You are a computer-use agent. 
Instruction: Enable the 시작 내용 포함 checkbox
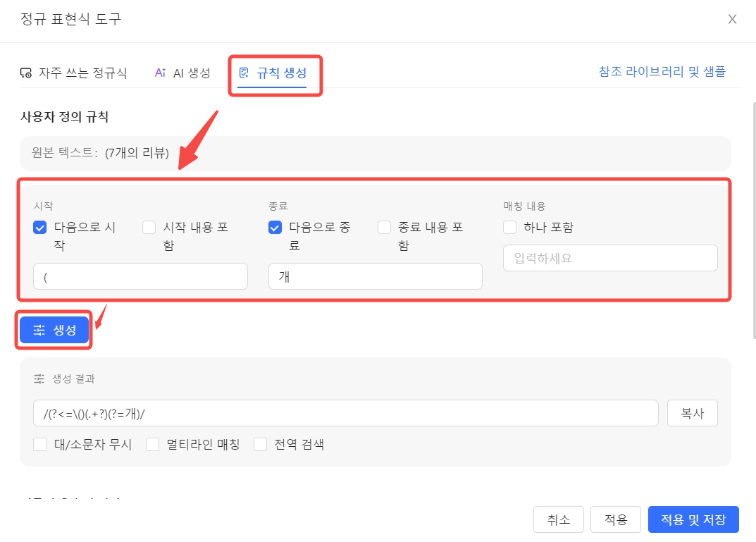coord(149,228)
